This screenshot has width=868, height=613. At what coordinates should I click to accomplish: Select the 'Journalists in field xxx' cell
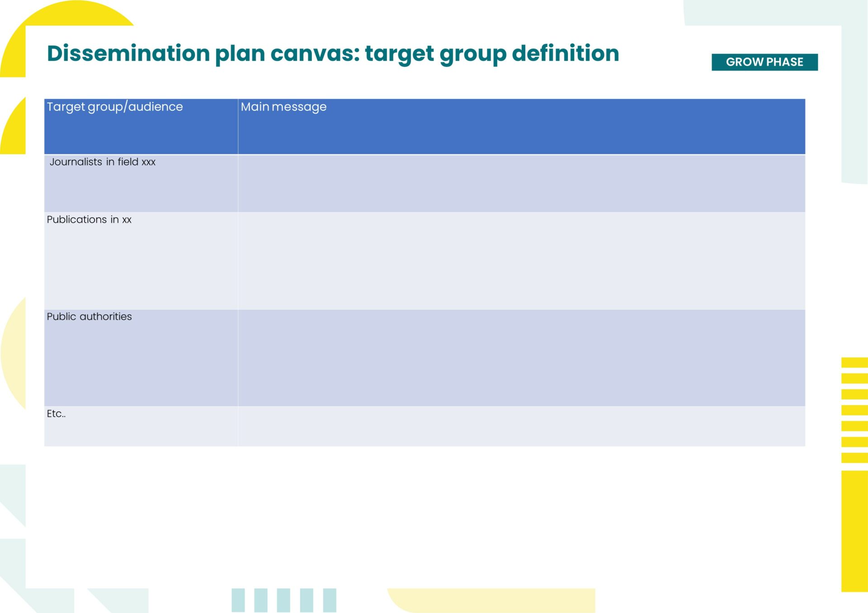pyautogui.click(x=141, y=184)
